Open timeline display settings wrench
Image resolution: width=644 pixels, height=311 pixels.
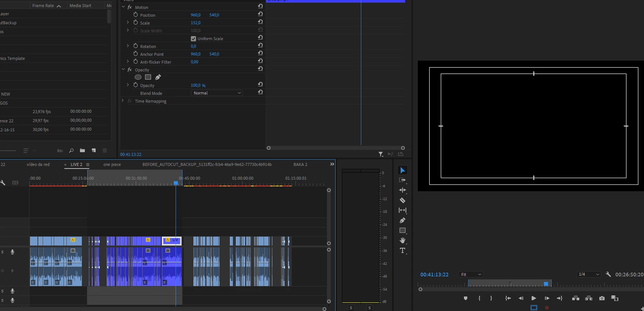pos(3,183)
